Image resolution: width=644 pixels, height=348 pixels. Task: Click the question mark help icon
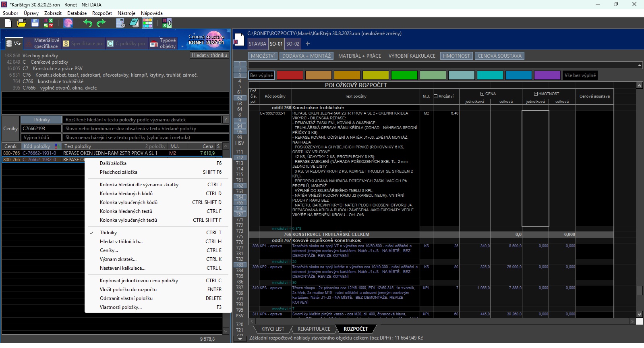click(226, 120)
